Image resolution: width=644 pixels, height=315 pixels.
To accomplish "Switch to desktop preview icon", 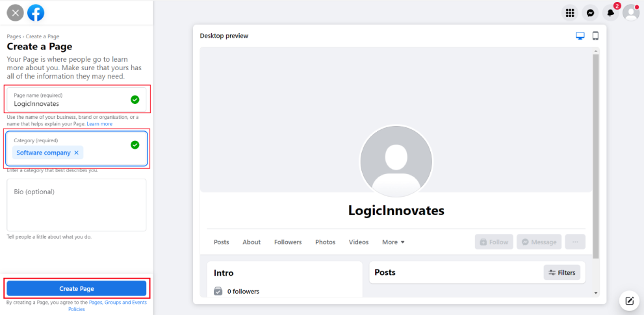I will click(x=580, y=36).
